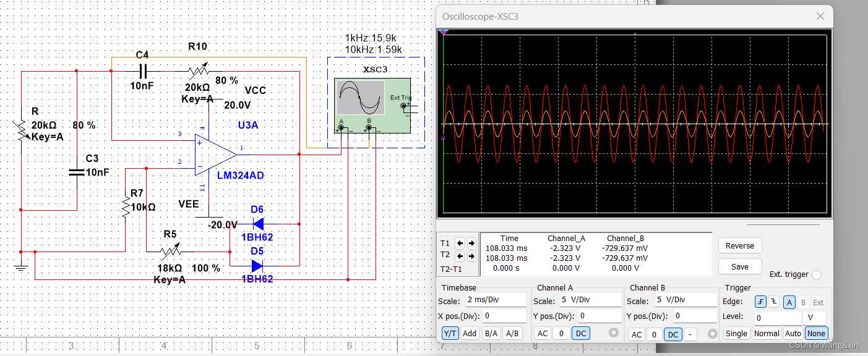Click the LM324AD component label
868x356 pixels.
[x=241, y=176]
